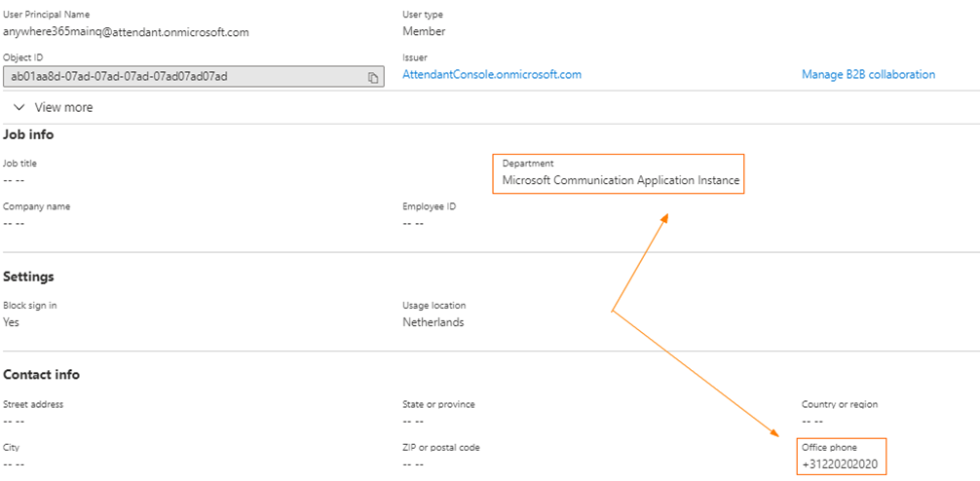Expand the View more section
Screen dimensions: 980x481
(x=54, y=107)
